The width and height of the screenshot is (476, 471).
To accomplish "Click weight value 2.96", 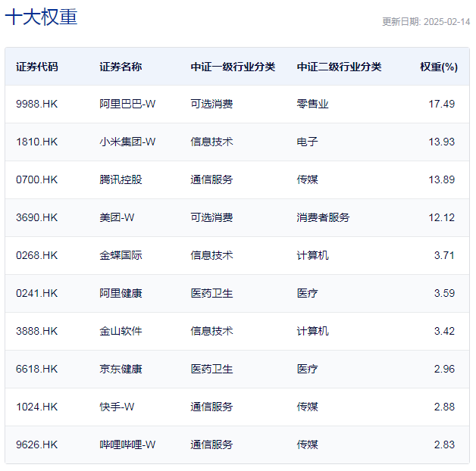I will [444, 369].
